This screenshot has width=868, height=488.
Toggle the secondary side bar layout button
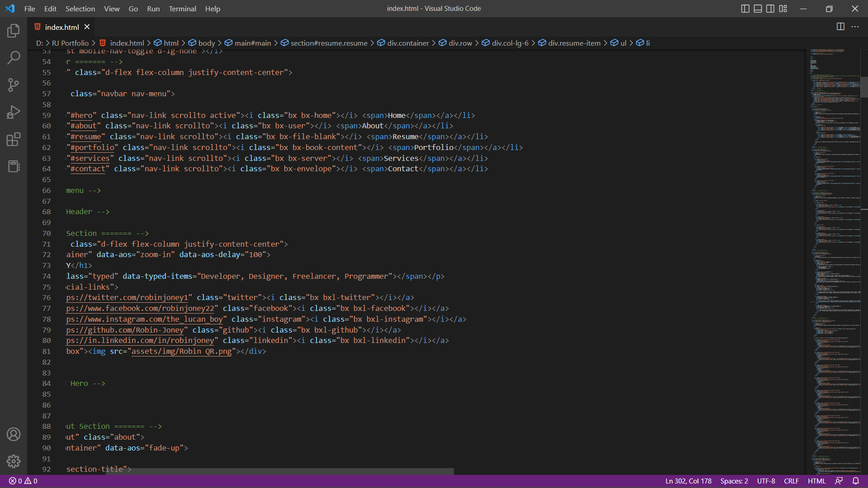click(x=770, y=9)
